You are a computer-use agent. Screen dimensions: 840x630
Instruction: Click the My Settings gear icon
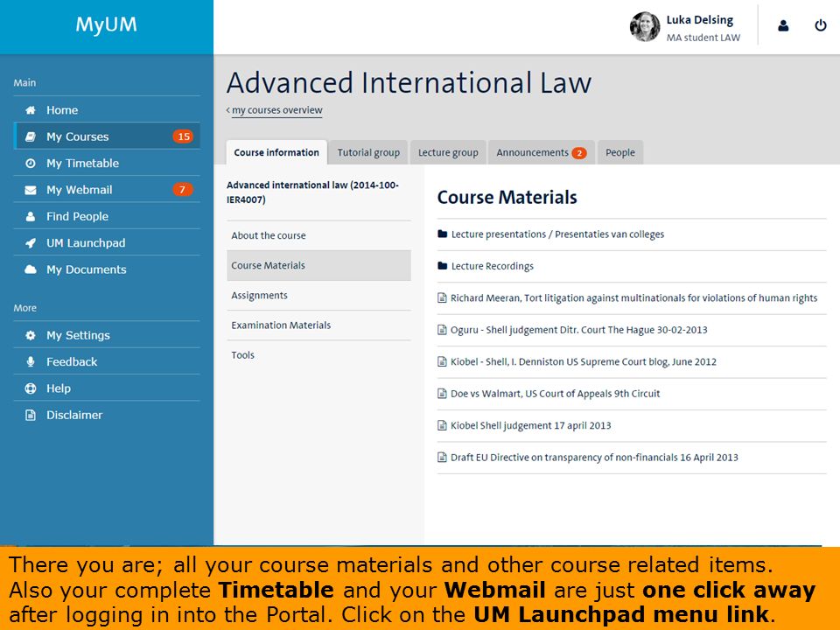tap(31, 335)
